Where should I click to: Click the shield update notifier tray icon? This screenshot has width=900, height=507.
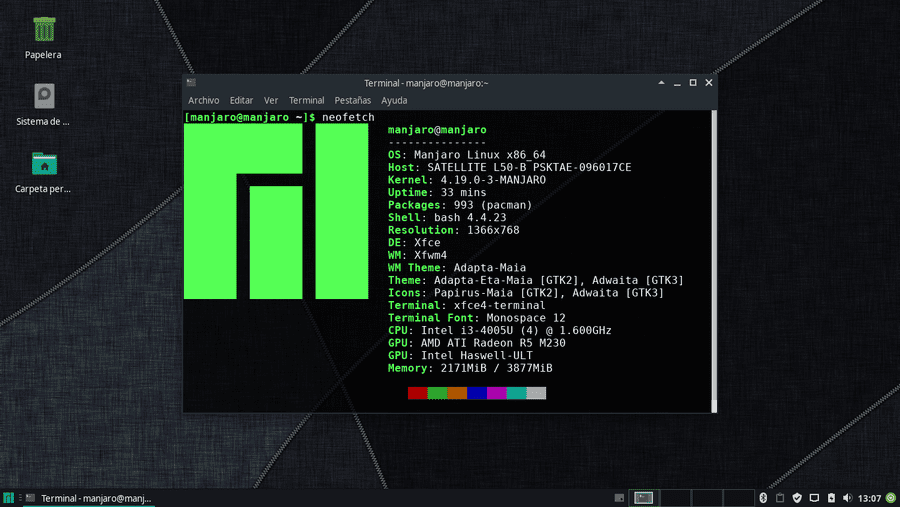[x=797, y=498]
